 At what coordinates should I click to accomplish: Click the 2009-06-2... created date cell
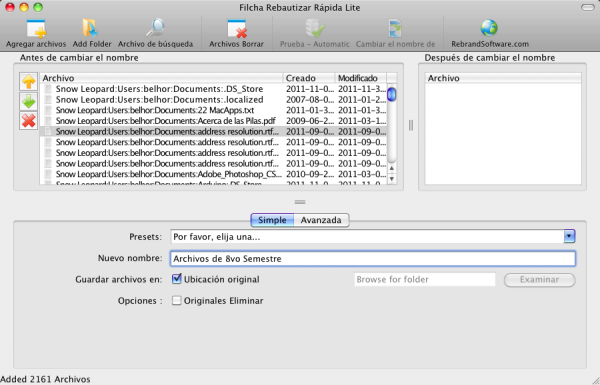pos(309,121)
